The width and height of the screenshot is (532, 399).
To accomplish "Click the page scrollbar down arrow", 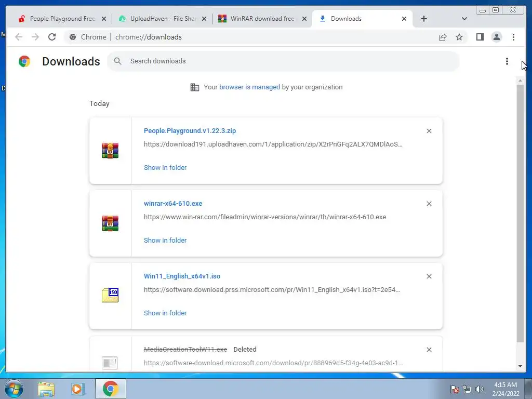I will click(520, 366).
